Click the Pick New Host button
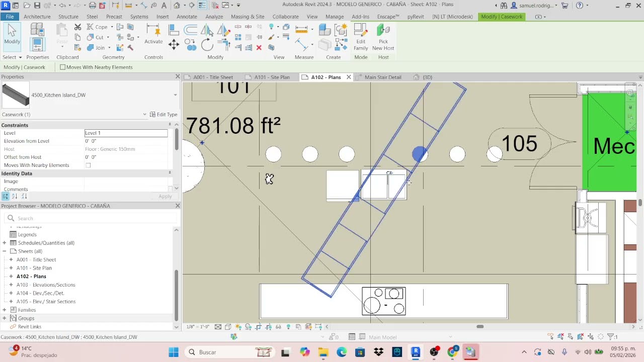This screenshot has width=644, height=362. 383,38
